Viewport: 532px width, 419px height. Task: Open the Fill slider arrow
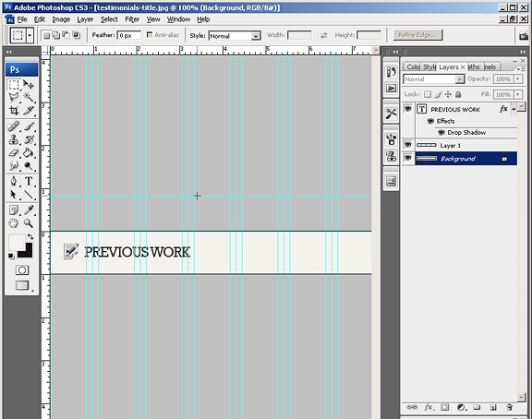[x=518, y=94]
